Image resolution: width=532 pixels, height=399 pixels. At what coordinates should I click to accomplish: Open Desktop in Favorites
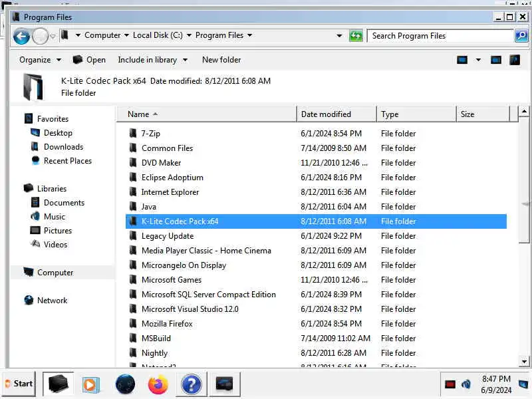point(52,132)
